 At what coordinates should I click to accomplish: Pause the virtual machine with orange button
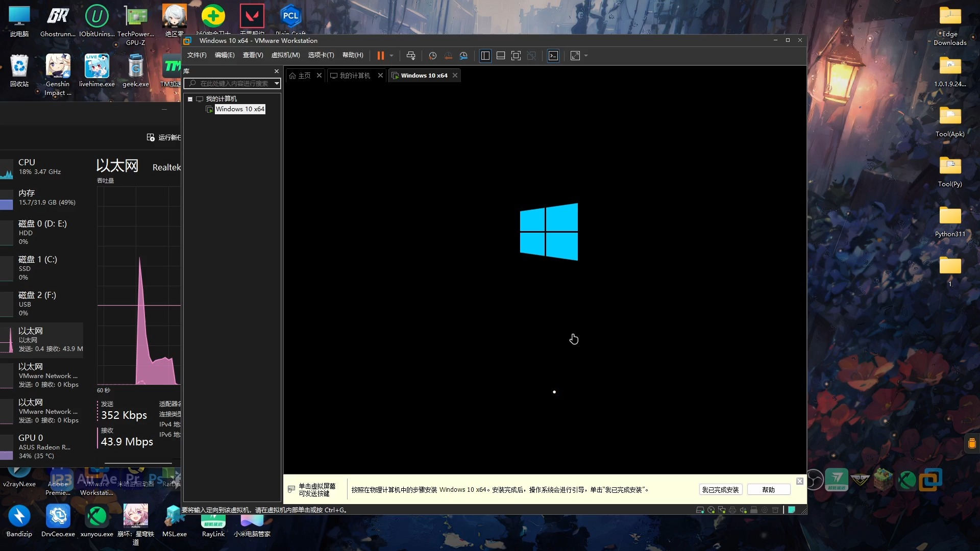(x=380, y=56)
